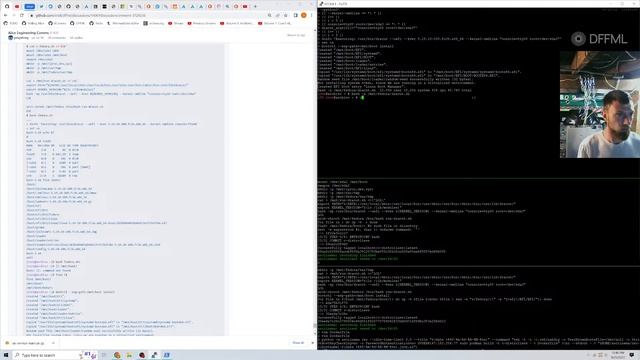The height and width of the screenshot is (360, 640).
Task: Open the Windows Start menu
Action: [x=6, y=355]
